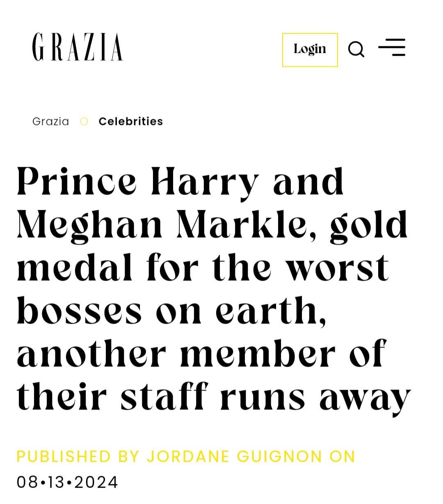Click the word 'and' in the headline's first line
This screenshot has height=504, width=443.
coord(308,182)
